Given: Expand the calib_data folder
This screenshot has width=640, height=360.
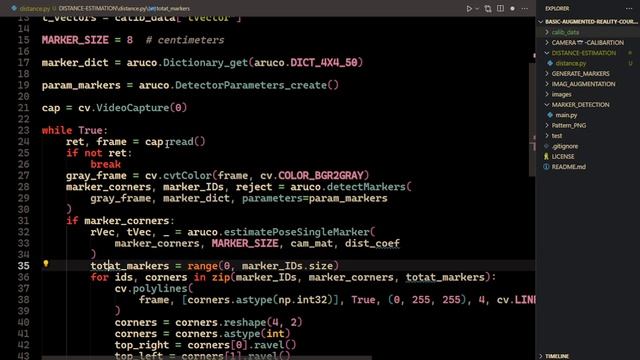Looking at the screenshot, I should (x=565, y=32).
